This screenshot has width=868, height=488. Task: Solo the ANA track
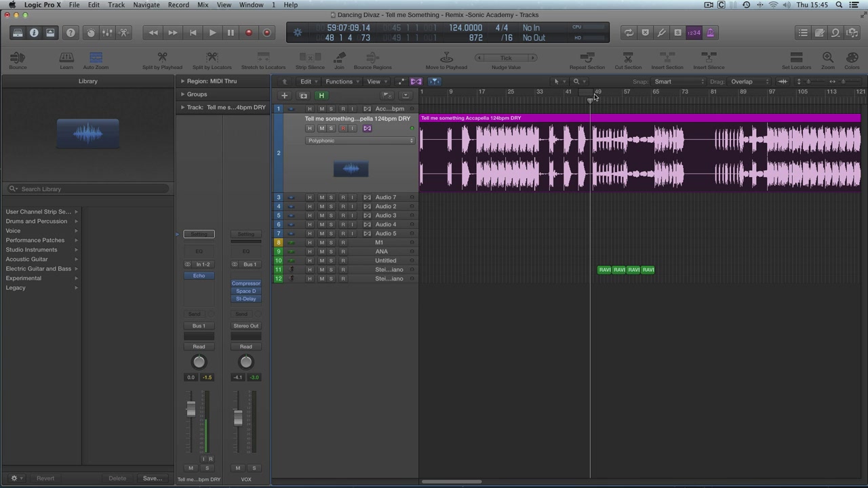coord(331,251)
